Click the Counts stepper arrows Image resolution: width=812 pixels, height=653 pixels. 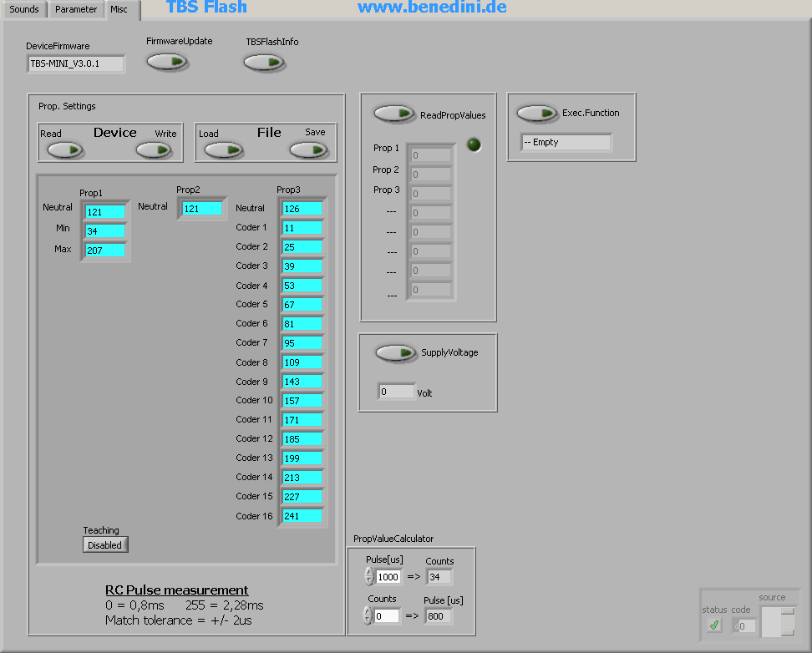369,616
